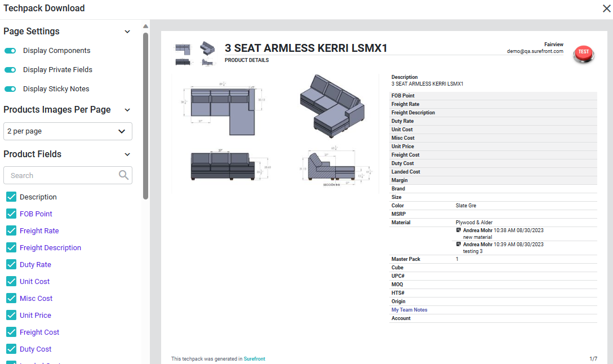Collapse the Page Settings section
Image resolution: width=613 pixels, height=364 pixels.
click(x=127, y=32)
